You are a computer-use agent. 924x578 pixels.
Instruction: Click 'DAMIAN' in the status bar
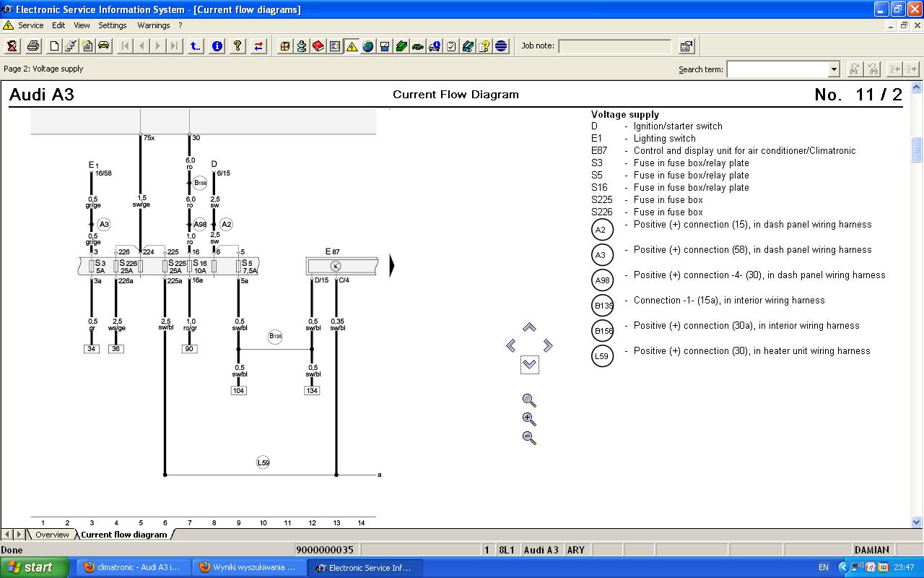(872, 550)
